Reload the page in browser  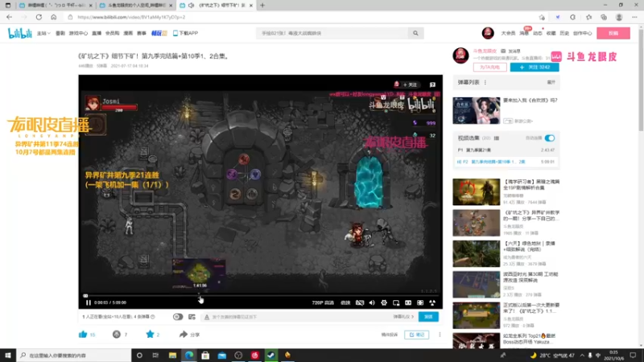coord(39,17)
